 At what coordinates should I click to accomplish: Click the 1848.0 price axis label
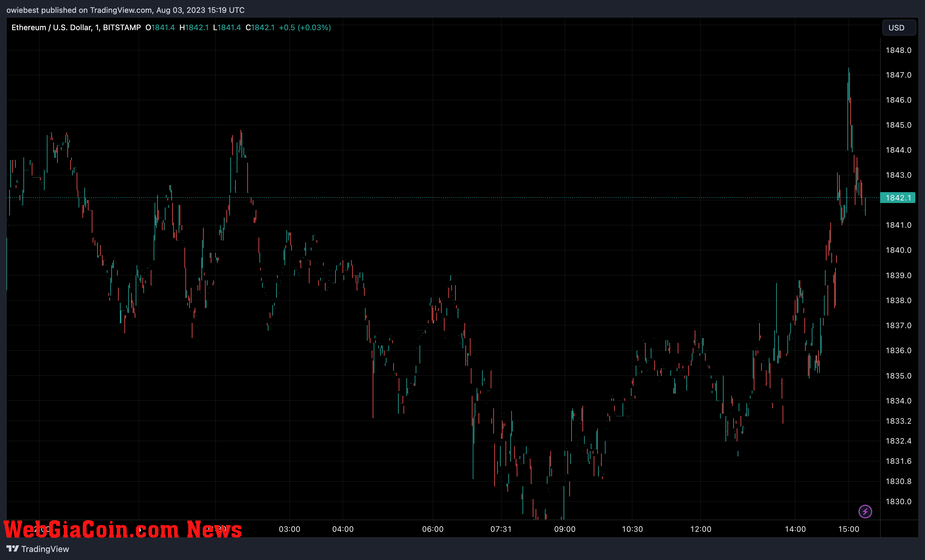pos(898,50)
